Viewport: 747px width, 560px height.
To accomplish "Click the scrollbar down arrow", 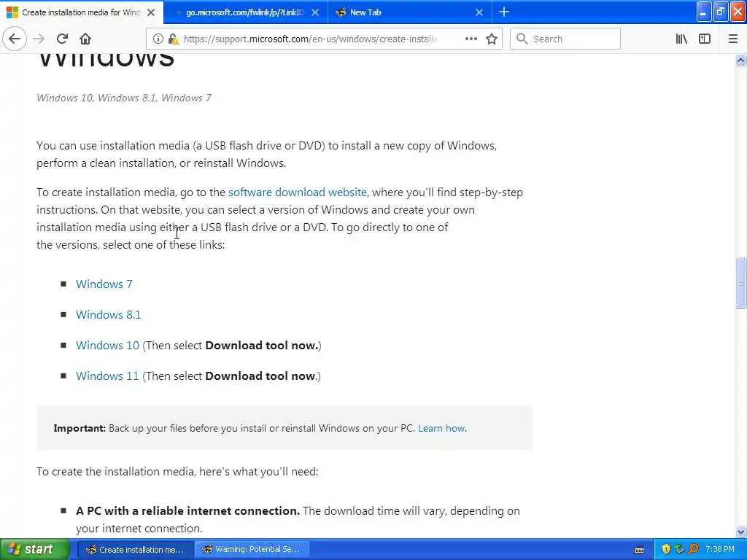I will tap(741, 532).
